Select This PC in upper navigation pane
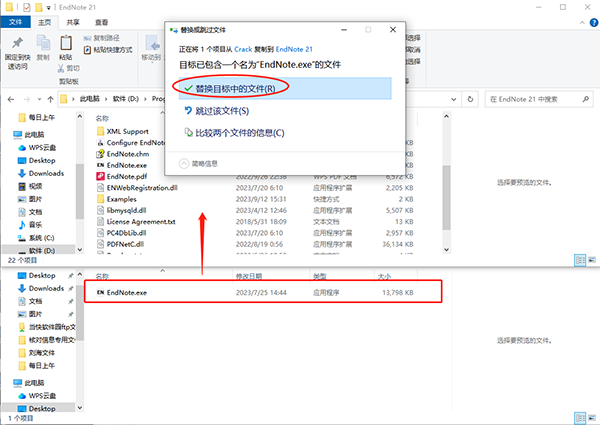 click(29, 135)
